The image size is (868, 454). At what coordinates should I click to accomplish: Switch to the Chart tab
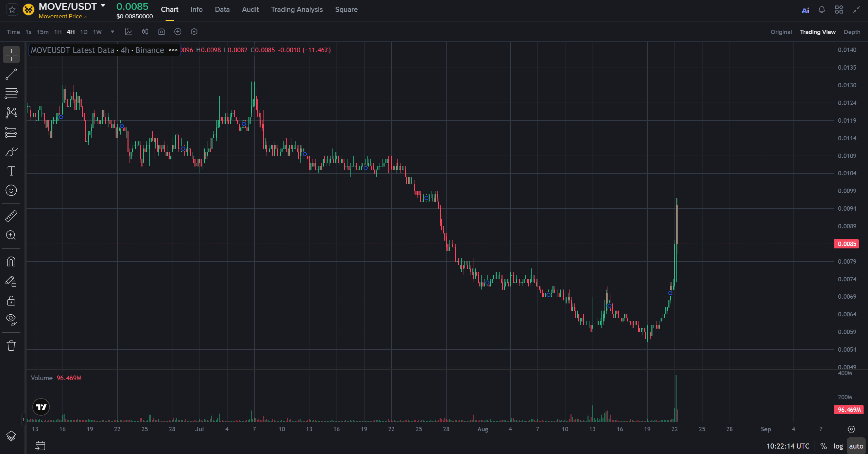point(169,10)
